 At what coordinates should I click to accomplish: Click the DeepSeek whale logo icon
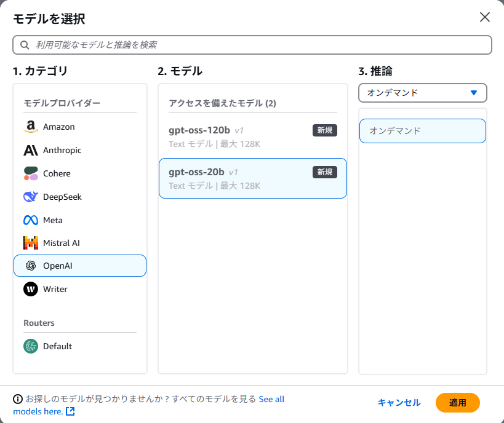pos(31,197)
